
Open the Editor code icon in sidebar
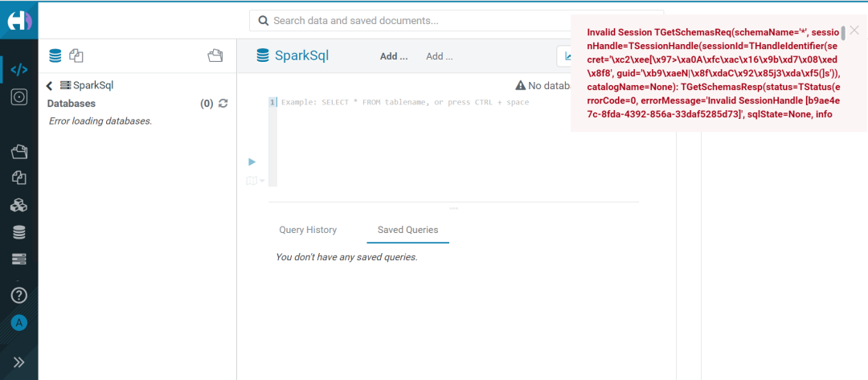[19, 70]
